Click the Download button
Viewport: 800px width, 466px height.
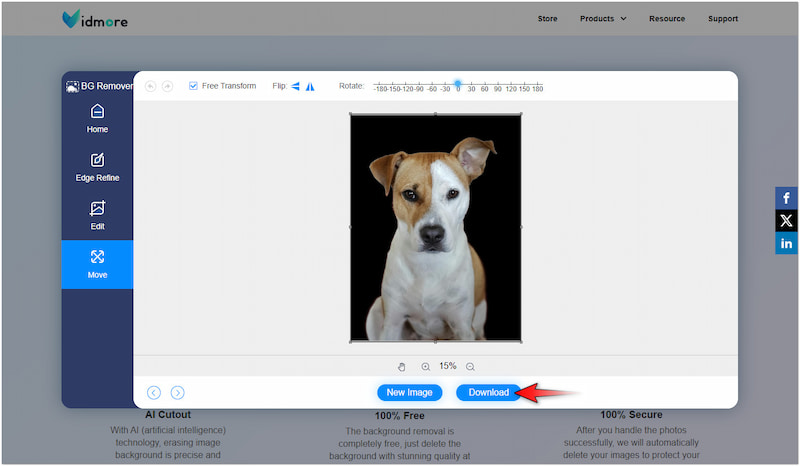(x=488, y=393)
